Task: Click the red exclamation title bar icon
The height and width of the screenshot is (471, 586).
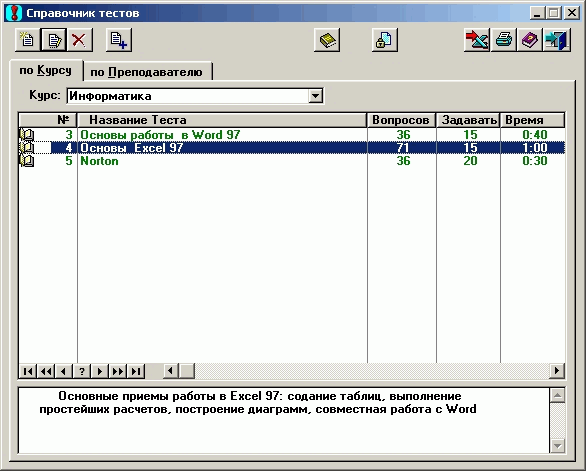Action: click(14, 13)
